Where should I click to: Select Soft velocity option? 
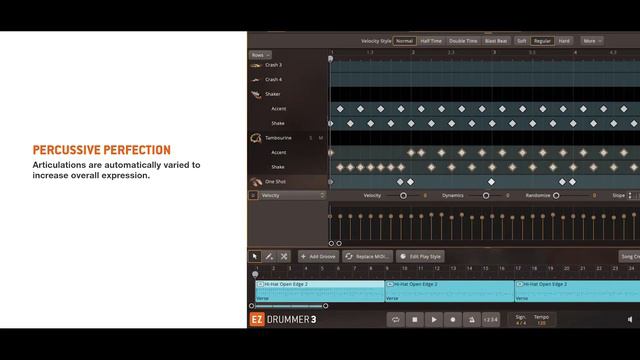(522, 41)
